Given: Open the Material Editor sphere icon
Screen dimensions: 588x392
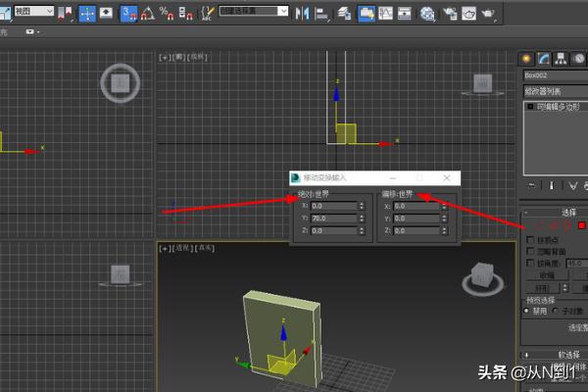Looking at the screenshot, I should [x=427, y=14].
